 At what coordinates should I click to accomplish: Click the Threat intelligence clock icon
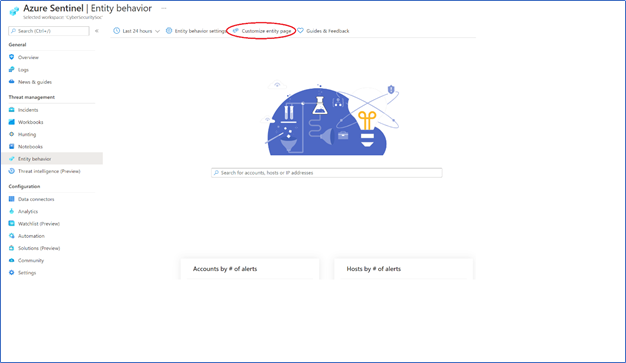click(x=12, y=171)
